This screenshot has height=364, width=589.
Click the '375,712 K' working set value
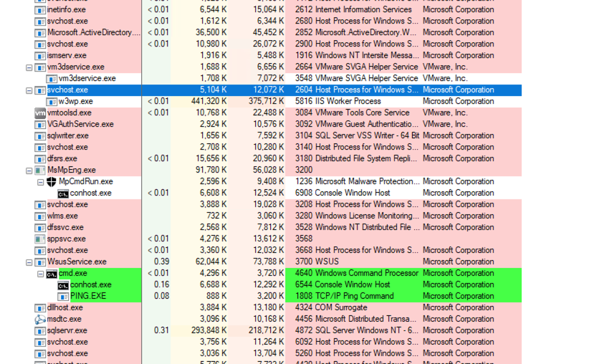(266, 101)
